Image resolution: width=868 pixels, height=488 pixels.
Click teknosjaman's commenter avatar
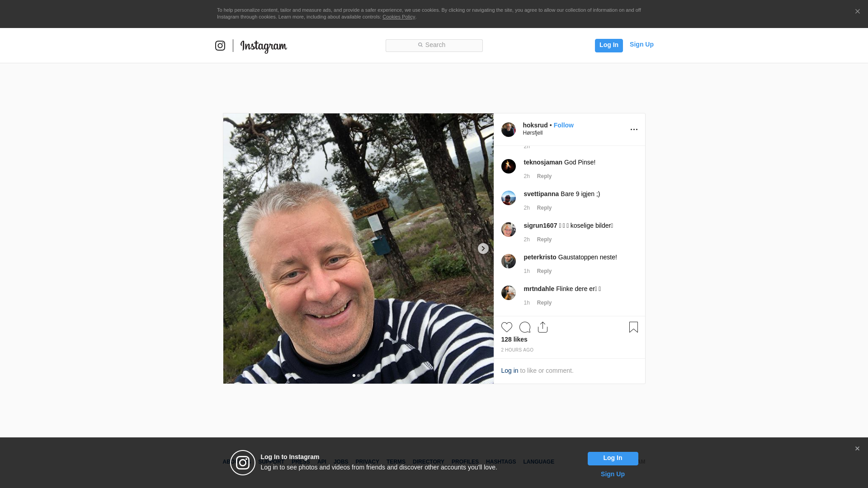coord(508,166)
